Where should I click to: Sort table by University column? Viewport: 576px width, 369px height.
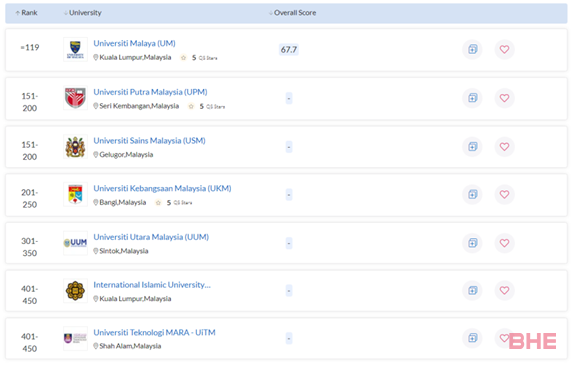point(83,13)
